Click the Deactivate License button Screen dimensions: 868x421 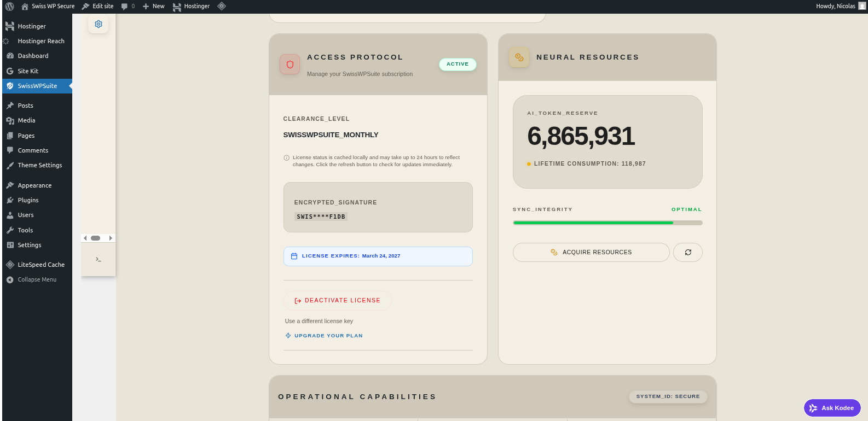pos(337,301)
